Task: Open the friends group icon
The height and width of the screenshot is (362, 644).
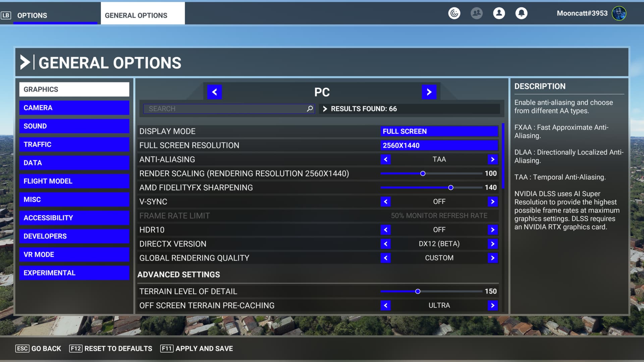Action: pos(476,13)
